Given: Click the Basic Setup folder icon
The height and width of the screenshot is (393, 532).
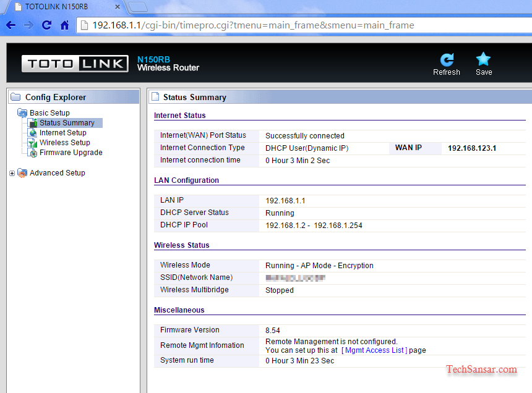Looking at the screenshot, I should (22, 113).
